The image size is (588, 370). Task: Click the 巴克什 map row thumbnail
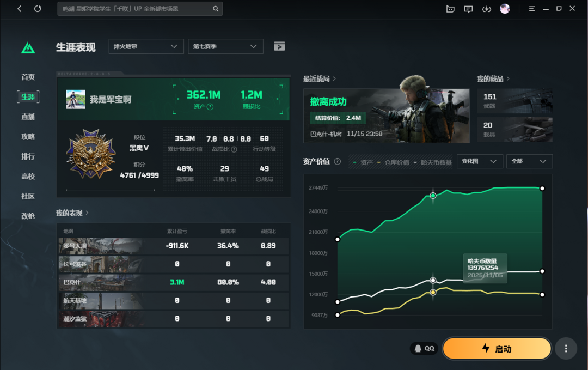(x=100, y=282)
